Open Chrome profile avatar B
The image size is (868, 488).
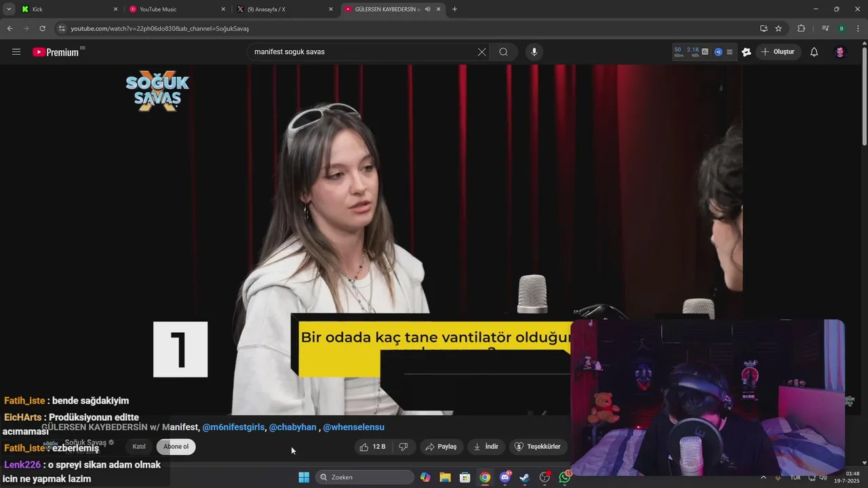(842, 28)
